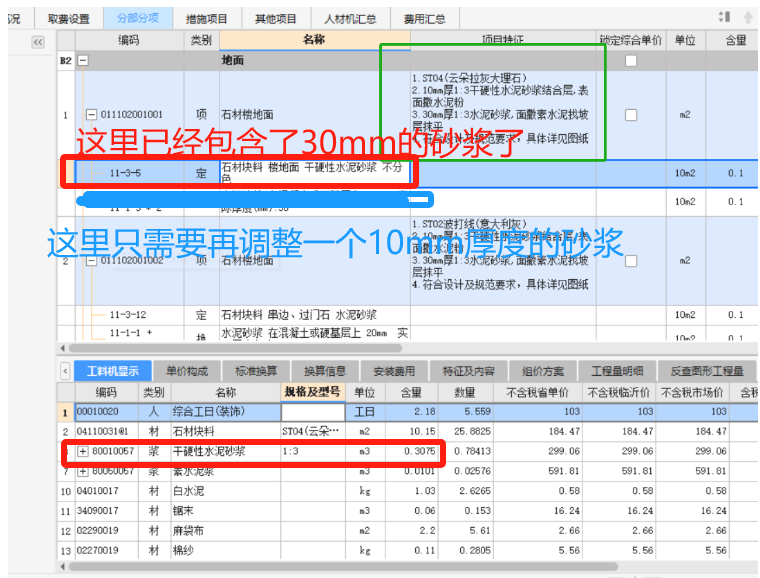Click the left arrow of bottom panel tabs
Screen dimensions: 760x578
point(65,371)
